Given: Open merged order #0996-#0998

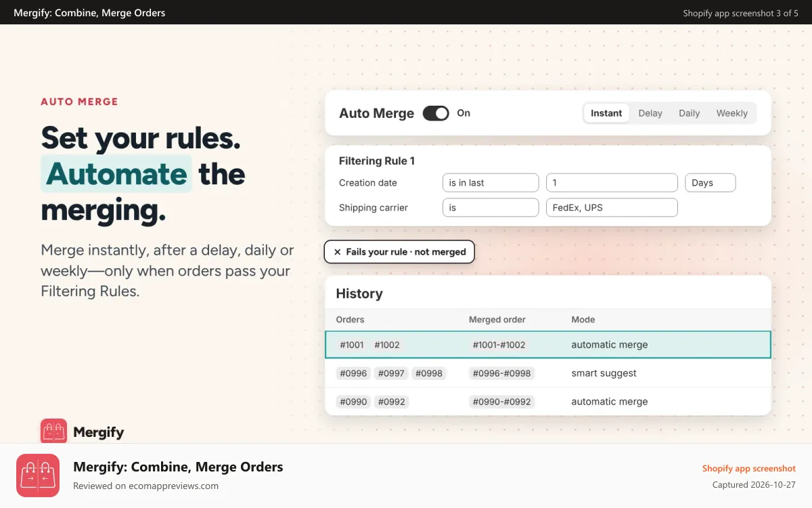Looking at the screenshot, I should coord(501,373).
